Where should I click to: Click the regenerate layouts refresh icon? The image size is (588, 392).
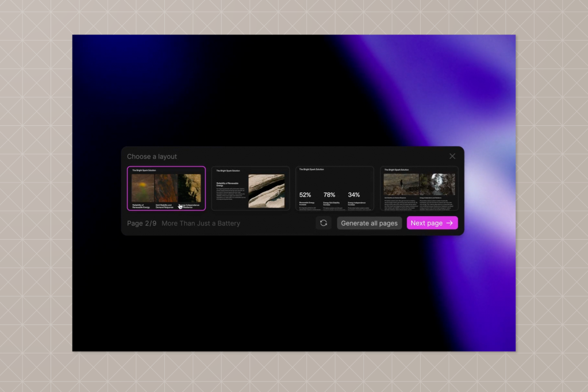coord(323,223)
